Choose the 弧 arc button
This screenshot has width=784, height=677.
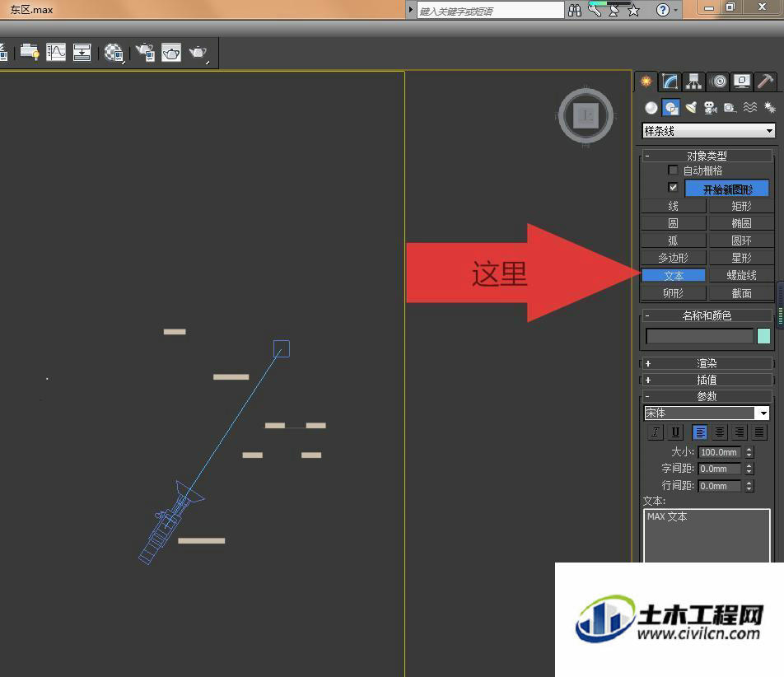[673, 240]
